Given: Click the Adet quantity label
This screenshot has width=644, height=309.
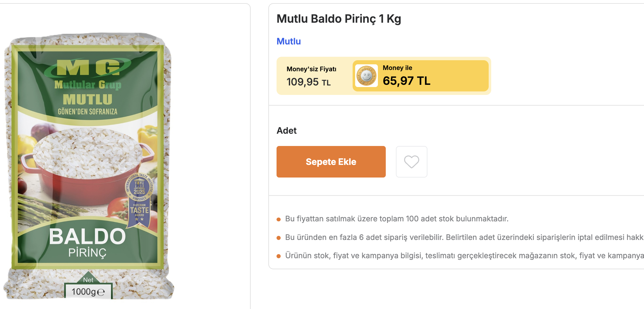Looking at the screenshot, I should 286,131.
